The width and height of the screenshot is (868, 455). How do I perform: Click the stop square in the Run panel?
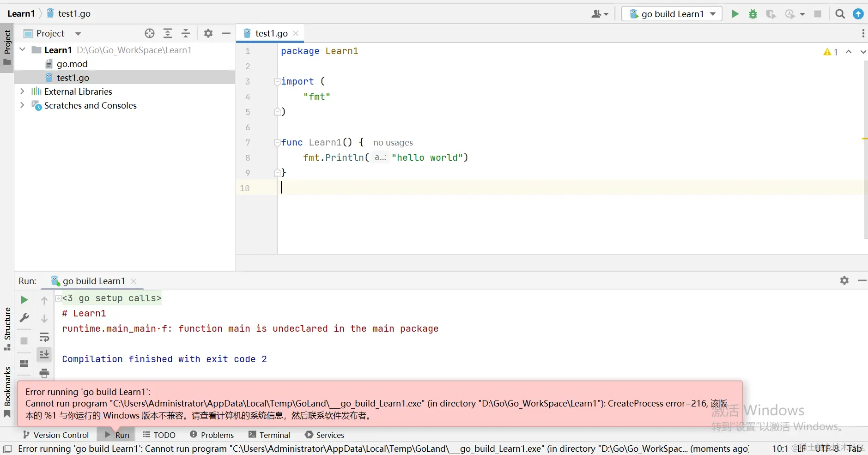24,341
